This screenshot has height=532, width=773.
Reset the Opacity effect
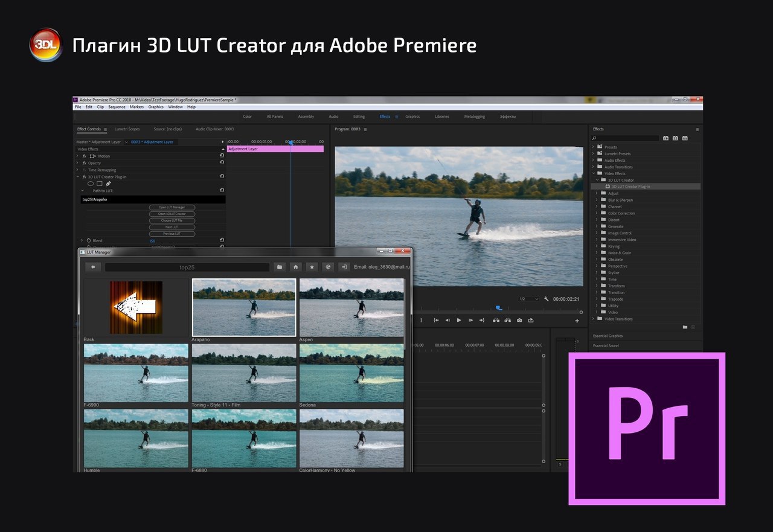click(222, 162)
